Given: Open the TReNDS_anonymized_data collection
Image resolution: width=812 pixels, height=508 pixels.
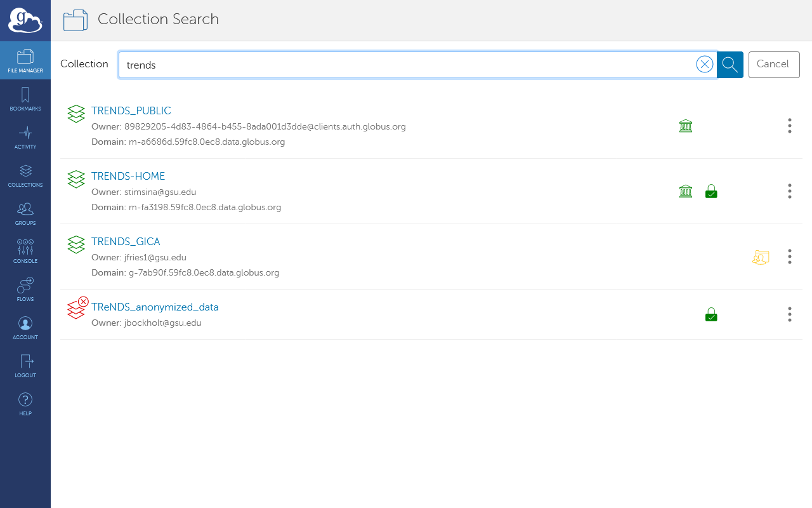Looking at the screenshot, I should 155,307.
